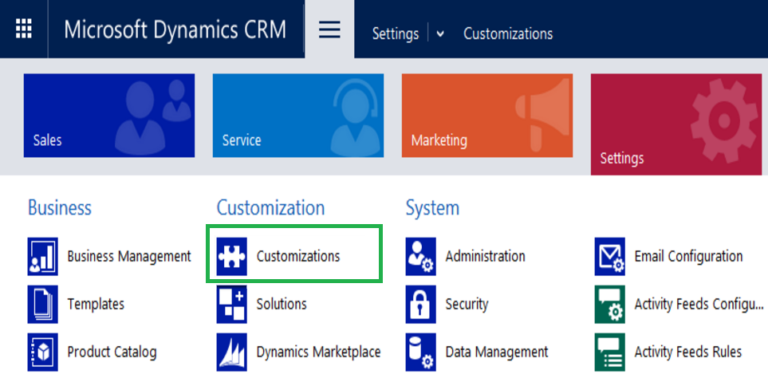Click the Security padlock icon
The image size is (768, 378).
click(x=421, y=304)
